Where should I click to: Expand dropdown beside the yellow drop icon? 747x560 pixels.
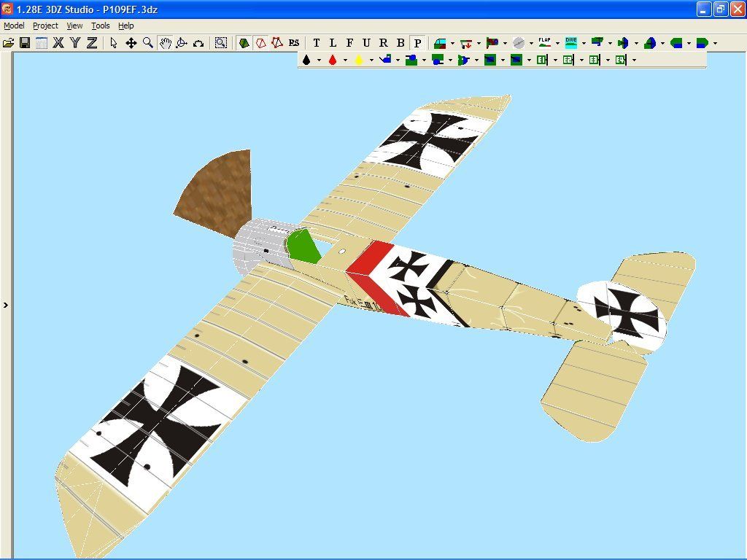pos(371,61)
